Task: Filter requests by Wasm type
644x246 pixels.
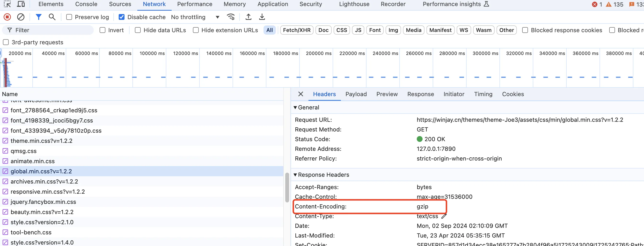Action: 483,30
